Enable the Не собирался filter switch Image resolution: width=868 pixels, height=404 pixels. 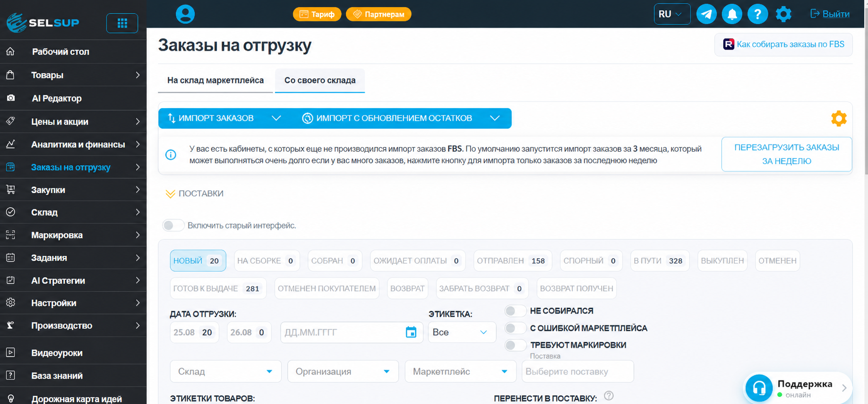[516, 311]
